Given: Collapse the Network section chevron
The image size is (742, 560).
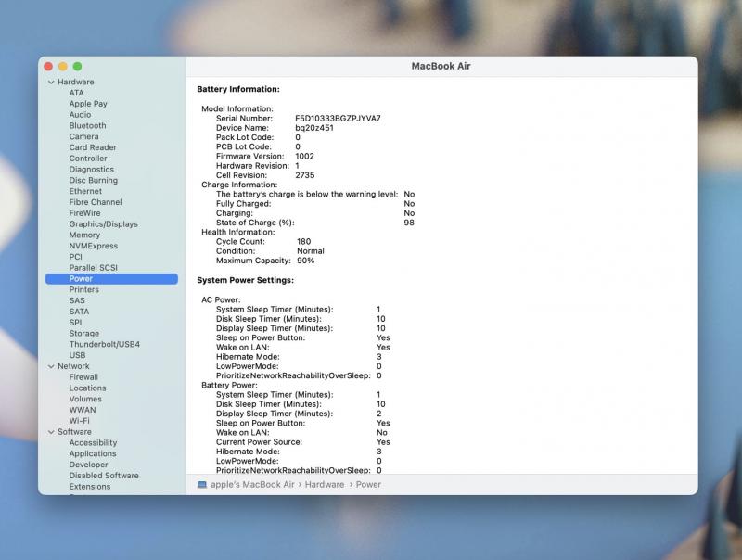Looking at the screenshot, I should point(51,366).
